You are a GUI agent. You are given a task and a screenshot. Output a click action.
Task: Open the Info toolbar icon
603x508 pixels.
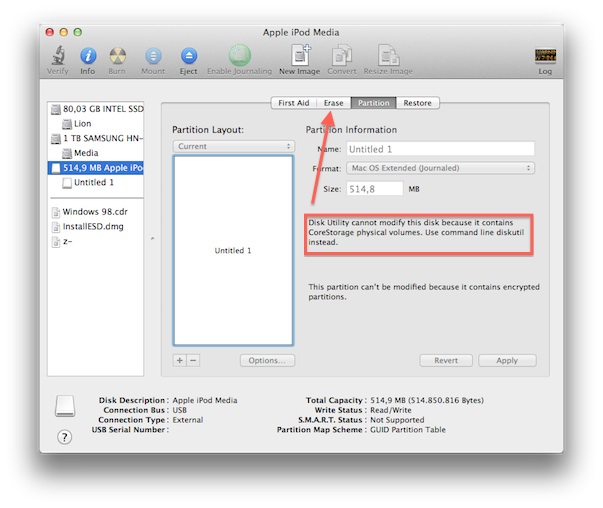pos(88,56)
